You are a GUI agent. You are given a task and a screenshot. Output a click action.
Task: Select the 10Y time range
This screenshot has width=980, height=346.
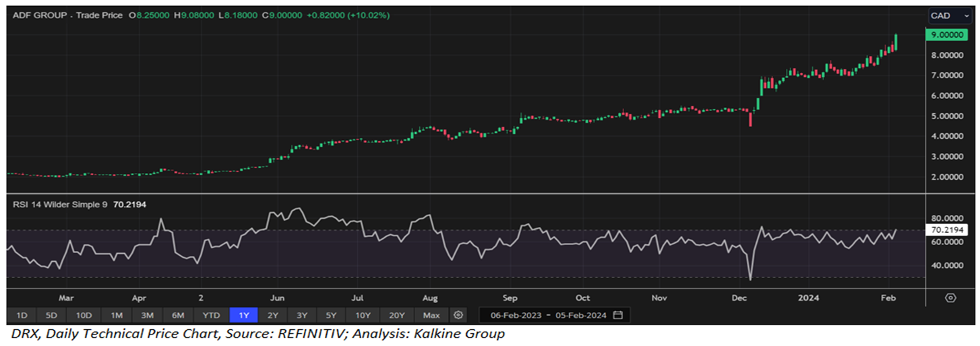coord(363,315)
